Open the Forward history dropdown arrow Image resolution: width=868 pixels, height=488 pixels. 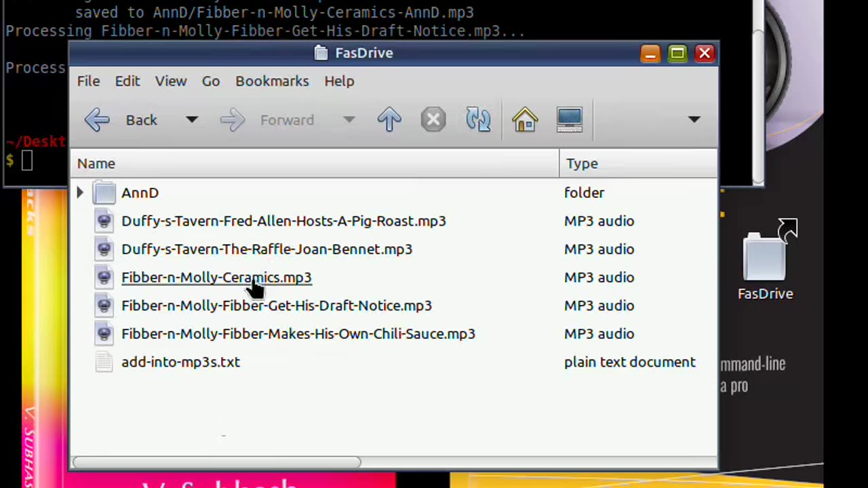click(349, 120)
